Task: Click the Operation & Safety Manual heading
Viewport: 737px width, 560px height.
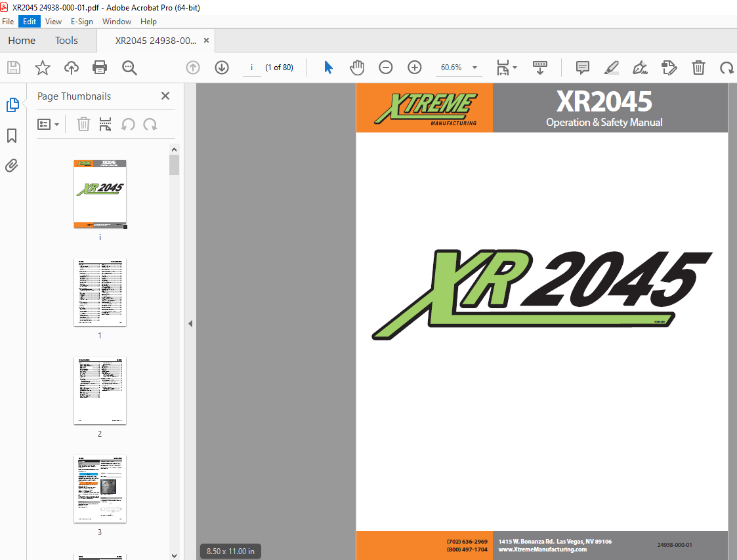Action: tap(604, 122)
